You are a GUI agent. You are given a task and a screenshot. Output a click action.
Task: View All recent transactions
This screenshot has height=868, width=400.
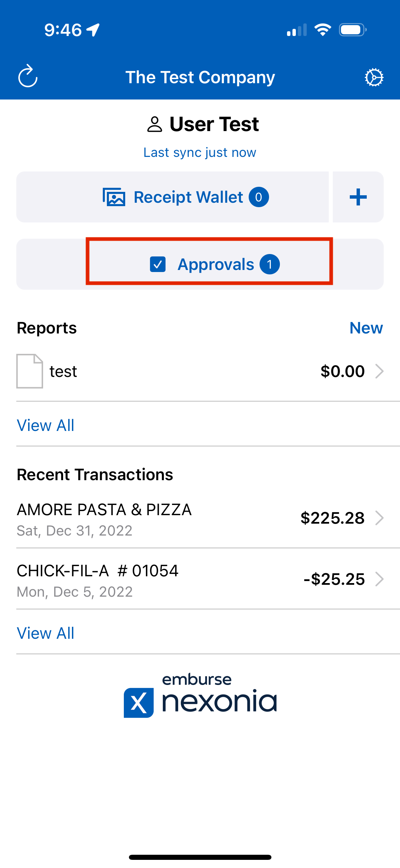pyautogui.click(x=45, y=633)
